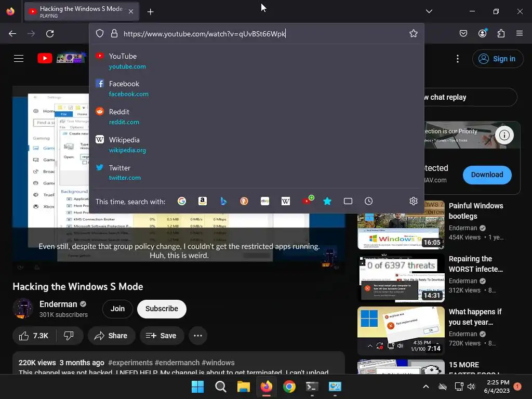The width and height of the screenshot is (532, 399).
Task: Save video to a playlist
Action: click(x=162, y=336)
